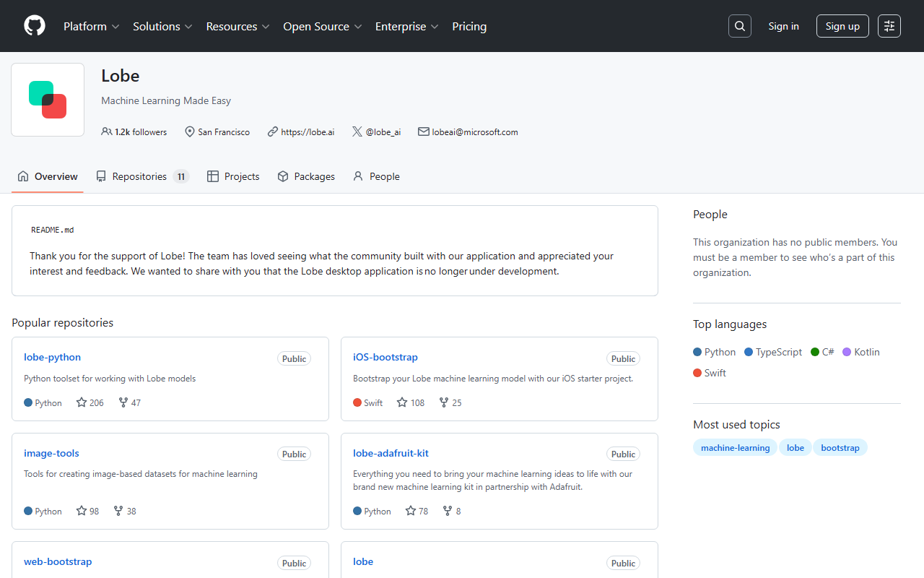The image size is (924, 578).
Task: Filter by TypeScript in Top languages
Action: [773, 352]
